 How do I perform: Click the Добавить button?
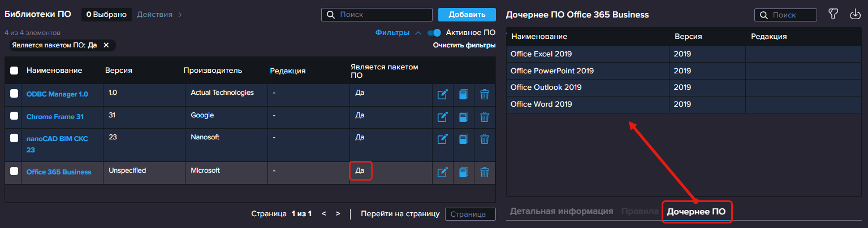coord(467,15)
